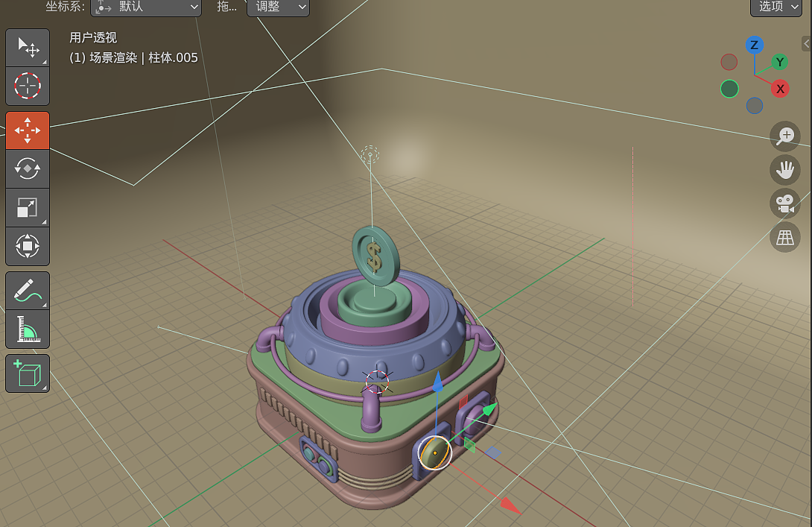Image resolution: width=812 pixels, height=527 pixels.
Task: Click the Z ball on the navigation gizmo
Action: [x=755, y=45]
